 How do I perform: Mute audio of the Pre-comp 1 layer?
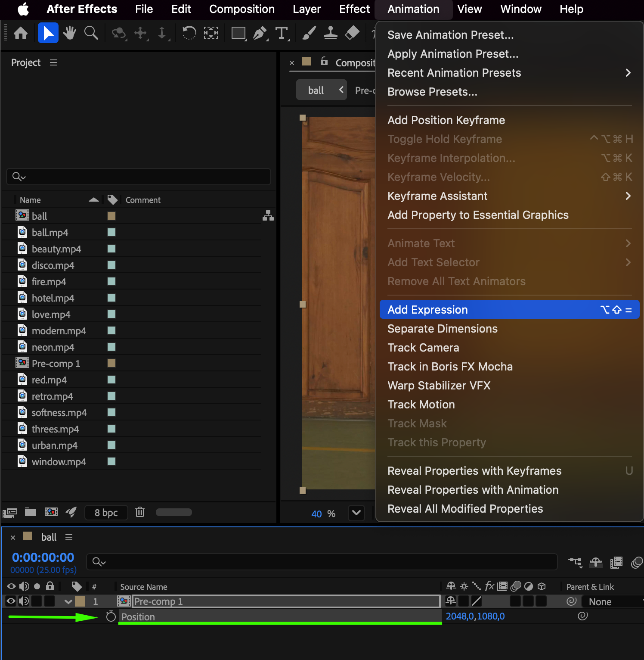point(24,601)
